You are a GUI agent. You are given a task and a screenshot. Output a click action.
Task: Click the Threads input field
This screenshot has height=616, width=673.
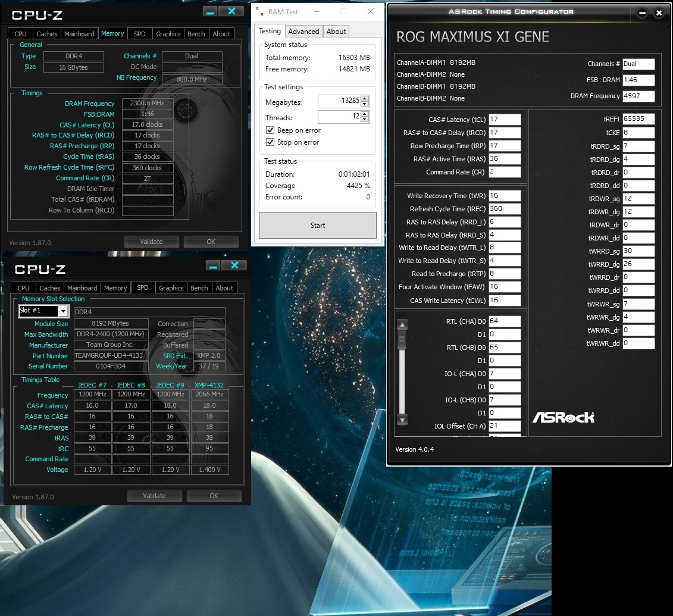tap(339, 116)
